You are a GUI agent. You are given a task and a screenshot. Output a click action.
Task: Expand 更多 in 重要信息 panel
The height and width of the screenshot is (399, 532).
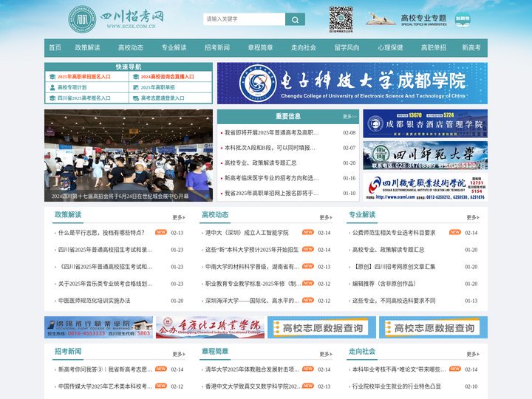click(x=349, y=117)
